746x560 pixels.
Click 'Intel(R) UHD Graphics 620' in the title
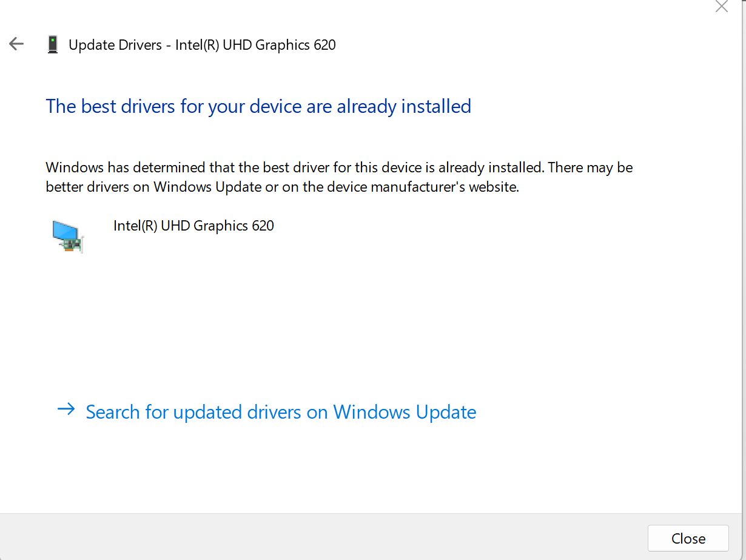[255, 45]
